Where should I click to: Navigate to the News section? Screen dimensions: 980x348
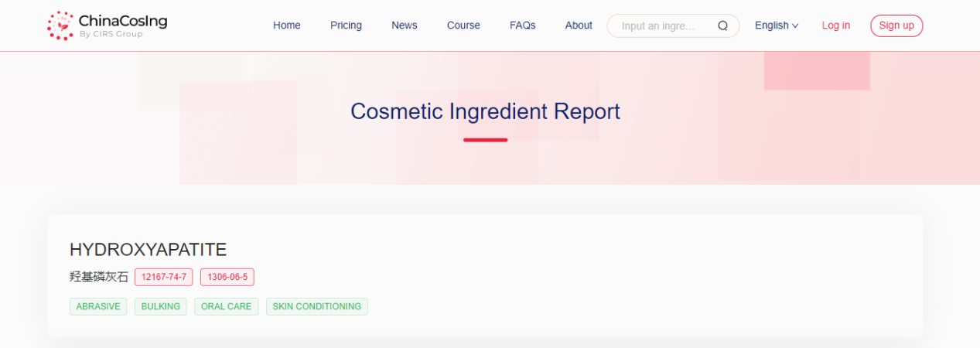coord(404,26)
